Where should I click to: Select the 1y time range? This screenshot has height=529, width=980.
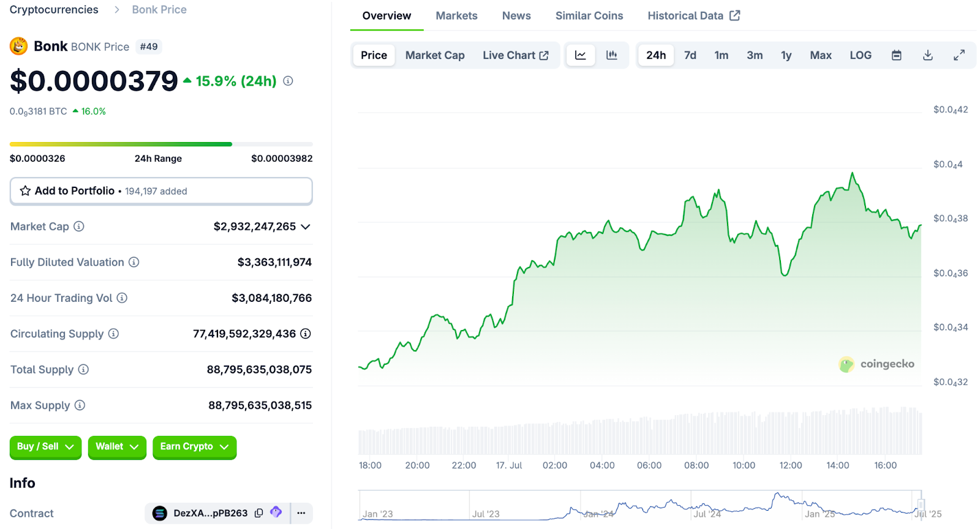[x=786, y=55]
